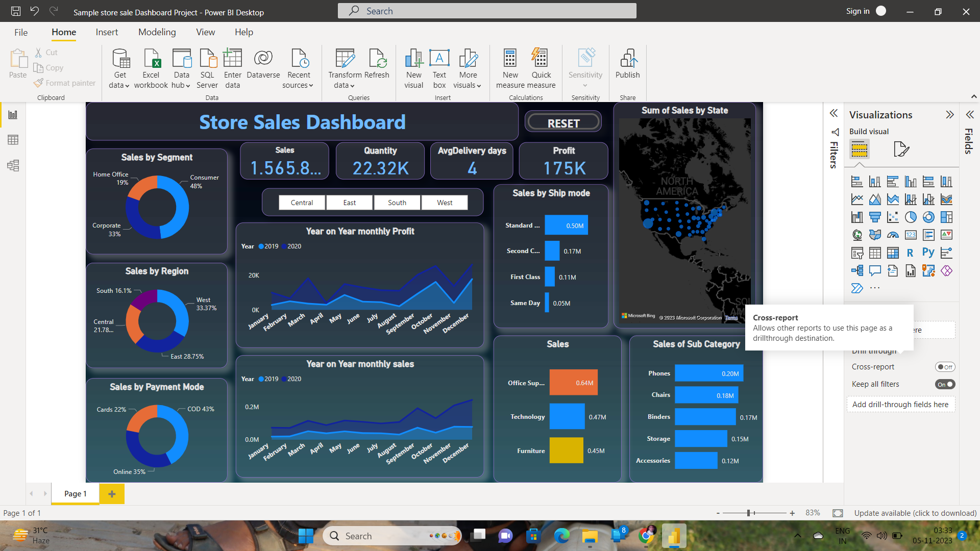The width and height of the screenshot is (980, 551).
Task: Add a Map visual from Visualizations pane
Action: tap(857, 235)
